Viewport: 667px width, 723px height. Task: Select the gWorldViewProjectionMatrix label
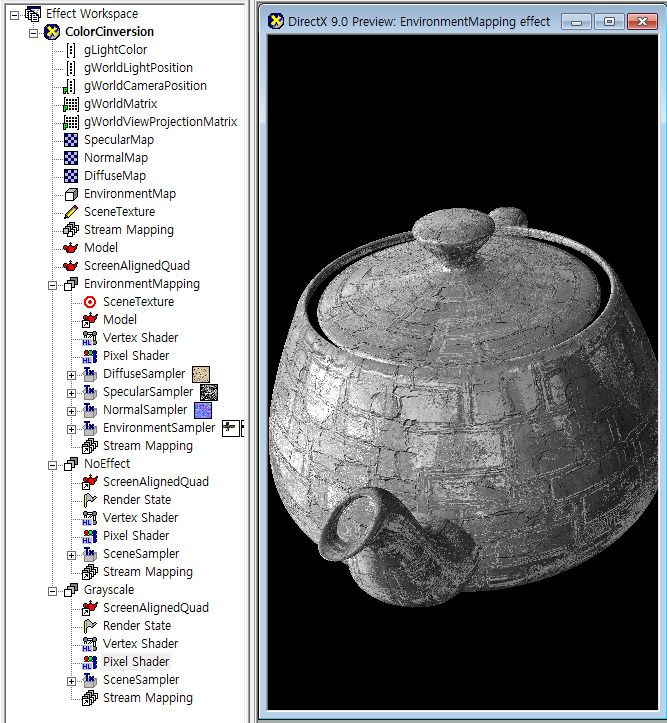[160, 122]
